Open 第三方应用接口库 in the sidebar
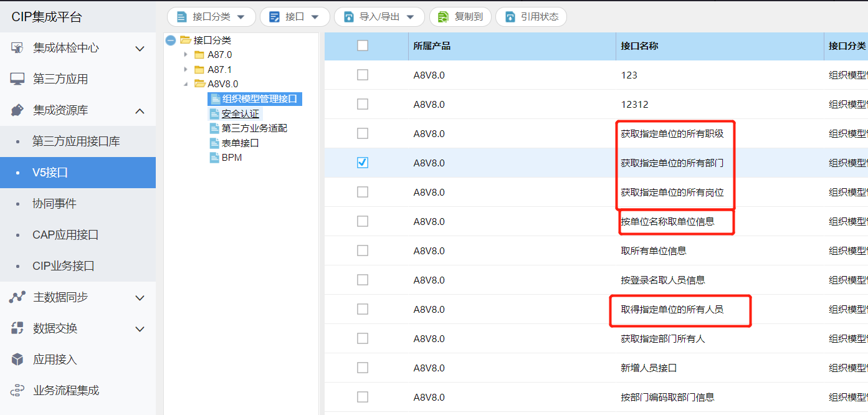The image size is (868, 415). click(78, 141)
